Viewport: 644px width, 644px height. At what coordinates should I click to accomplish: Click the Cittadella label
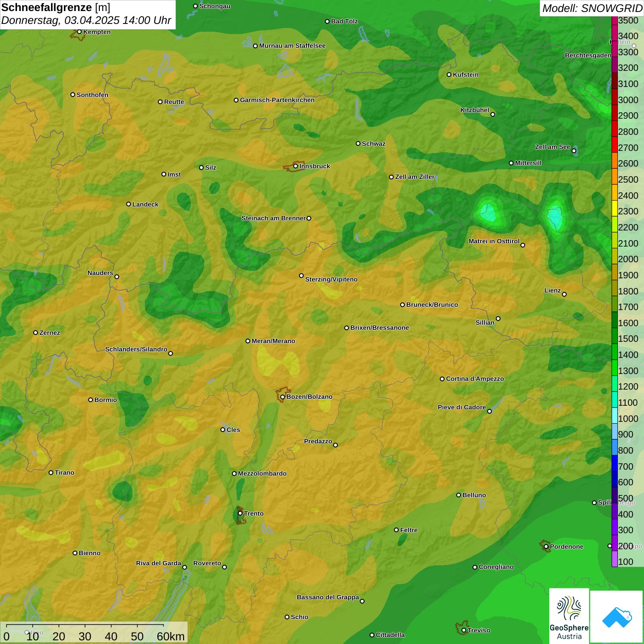point(390,635)
